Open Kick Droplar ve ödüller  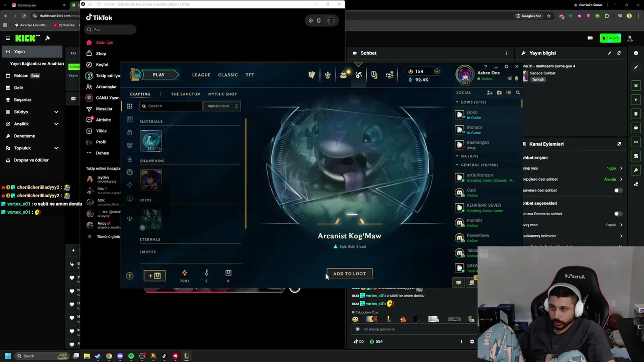(x=31, y=160)
